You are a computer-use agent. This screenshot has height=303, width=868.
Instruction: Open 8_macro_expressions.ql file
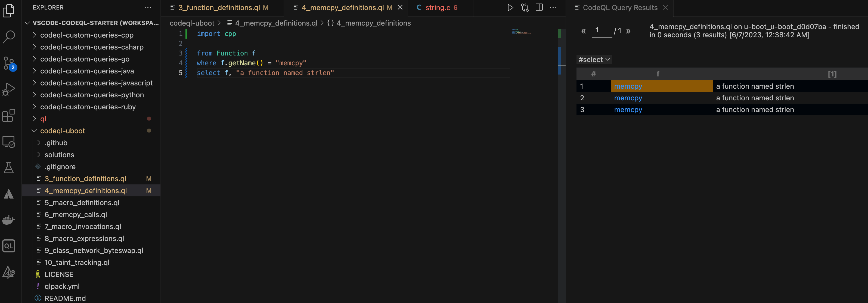(x=84, y=239)
